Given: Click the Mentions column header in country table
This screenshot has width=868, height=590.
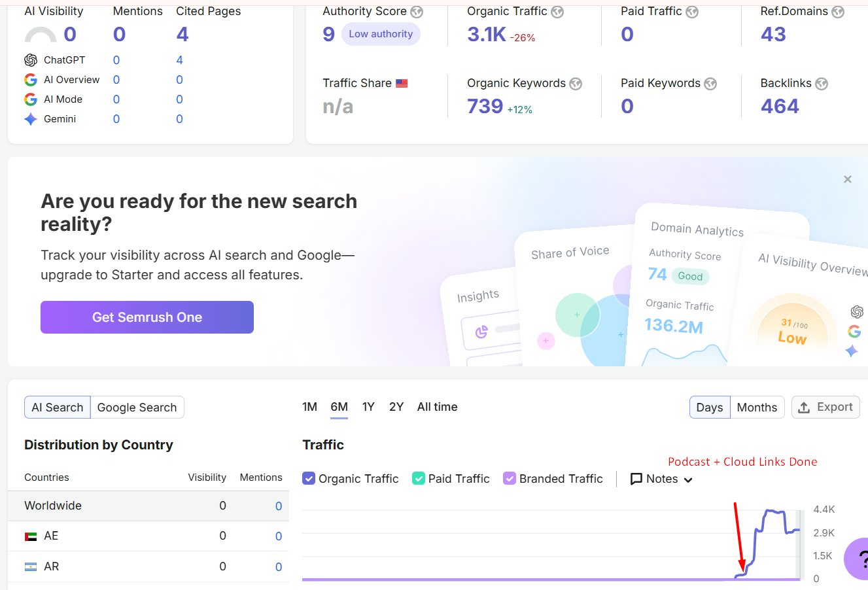Looking at the screenshot, I should (x=261, y=477).
